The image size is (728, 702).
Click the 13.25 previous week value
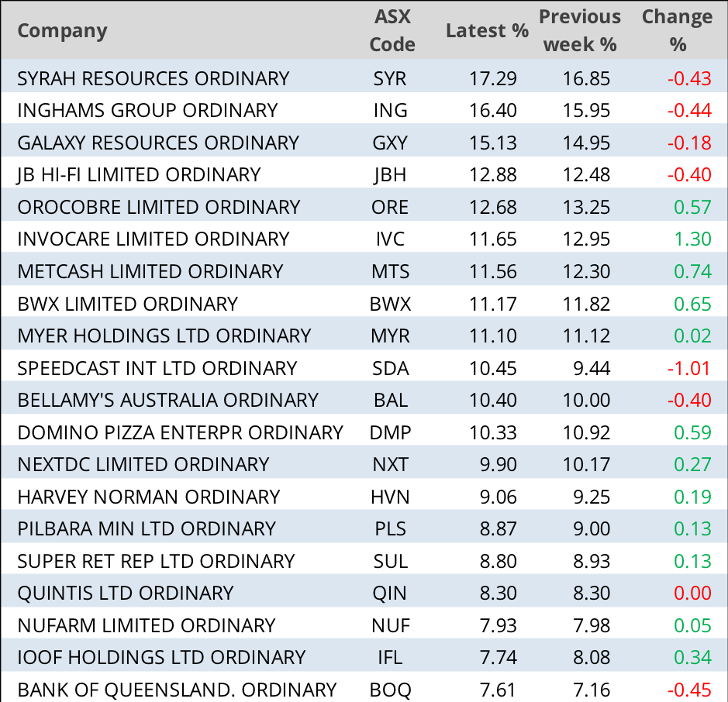click(588, 207)
